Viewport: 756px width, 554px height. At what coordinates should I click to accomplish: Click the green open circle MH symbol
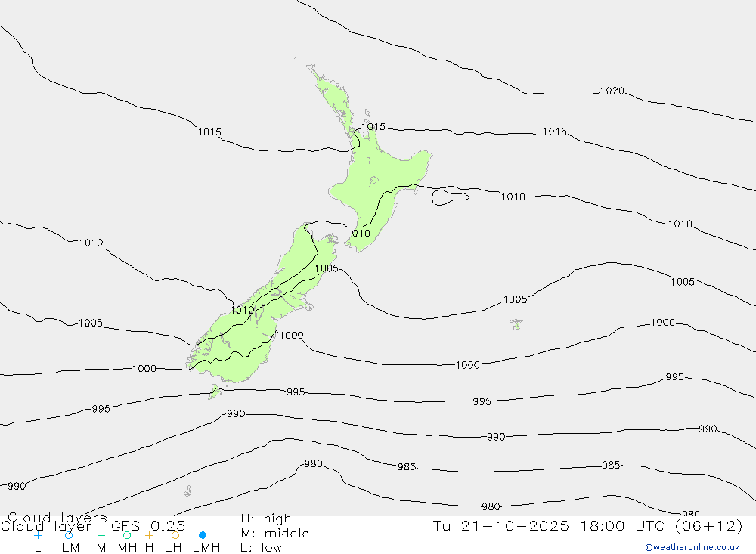pyautogui.click(x=127, y=535)
